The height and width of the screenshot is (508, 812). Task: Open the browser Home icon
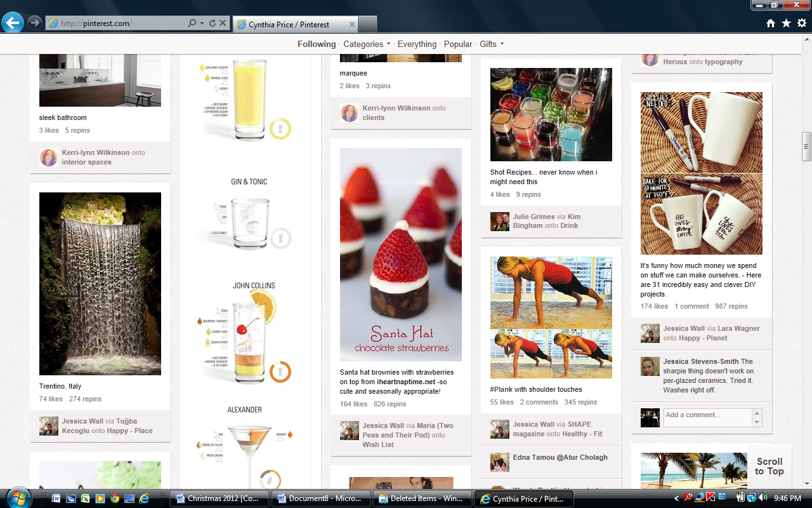tap(771, 23)
